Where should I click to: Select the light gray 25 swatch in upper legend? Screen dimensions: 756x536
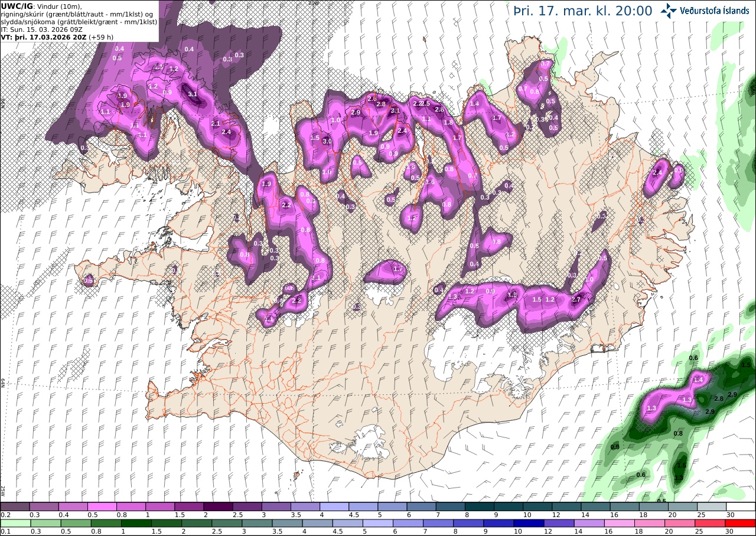(x=712, y=506)
